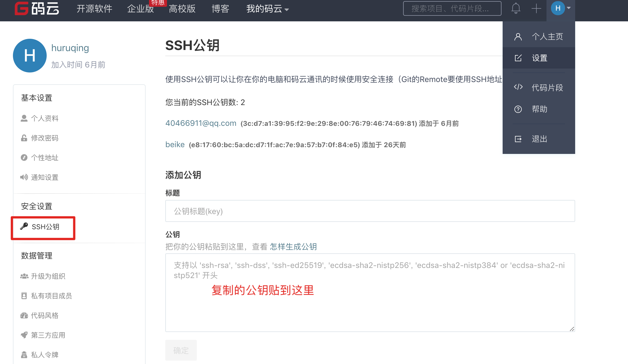Click the edit icon next to 设置
This screenshot has width=628, height=364.
tap(518, 58)
